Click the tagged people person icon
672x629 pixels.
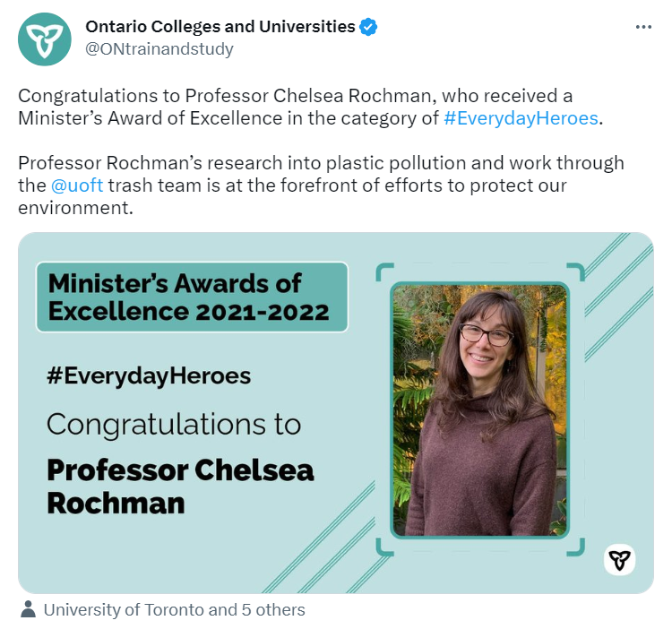pyautogui.click(x=29, y=609)
